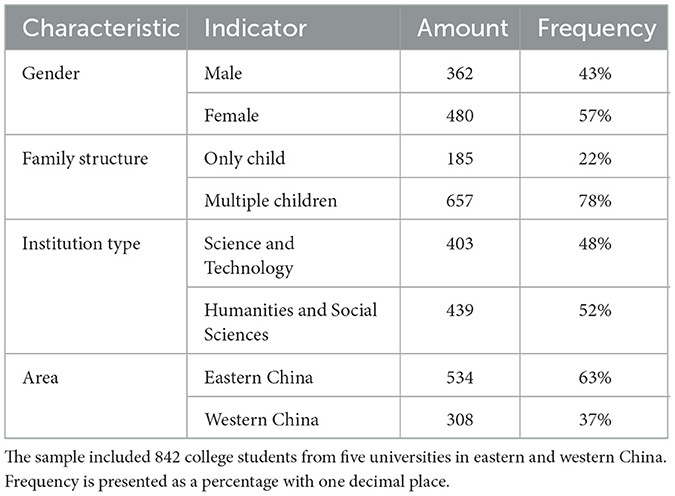This screenshot has height=496, width=675.
Task: Click the Amount column header
Action: pos(464,28)
